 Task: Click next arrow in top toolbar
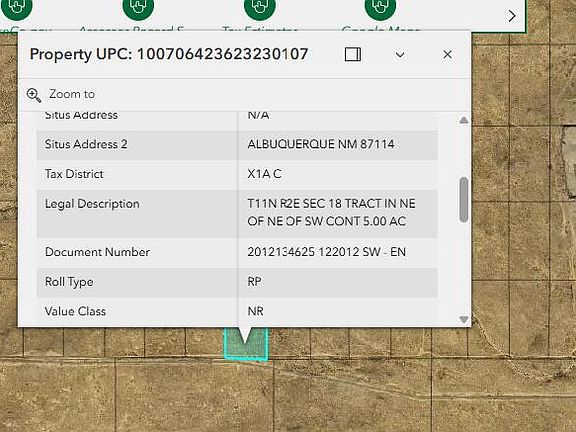(512, 16)
